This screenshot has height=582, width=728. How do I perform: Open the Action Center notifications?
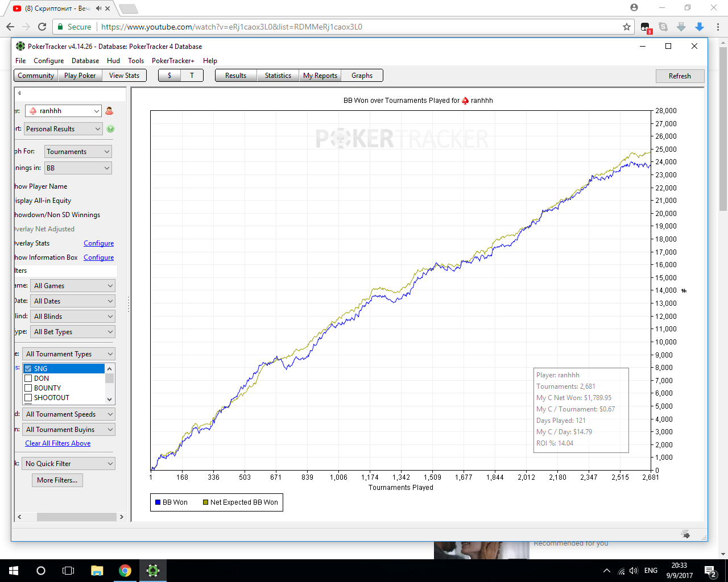710,571
